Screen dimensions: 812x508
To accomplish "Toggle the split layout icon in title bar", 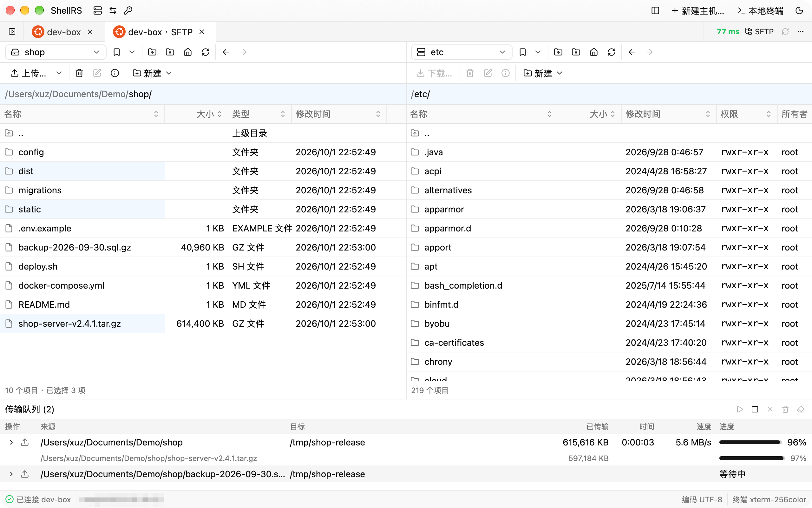I will click(655, 11).
